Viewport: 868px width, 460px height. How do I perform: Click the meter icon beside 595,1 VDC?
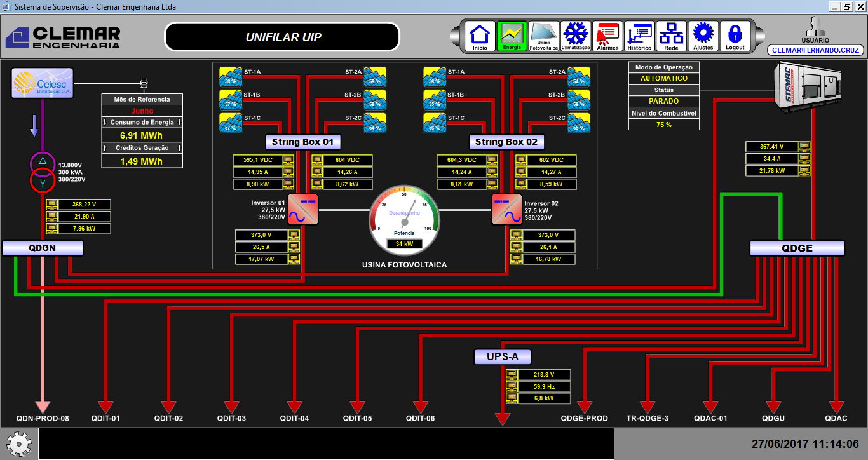click(x=288, y=160)
